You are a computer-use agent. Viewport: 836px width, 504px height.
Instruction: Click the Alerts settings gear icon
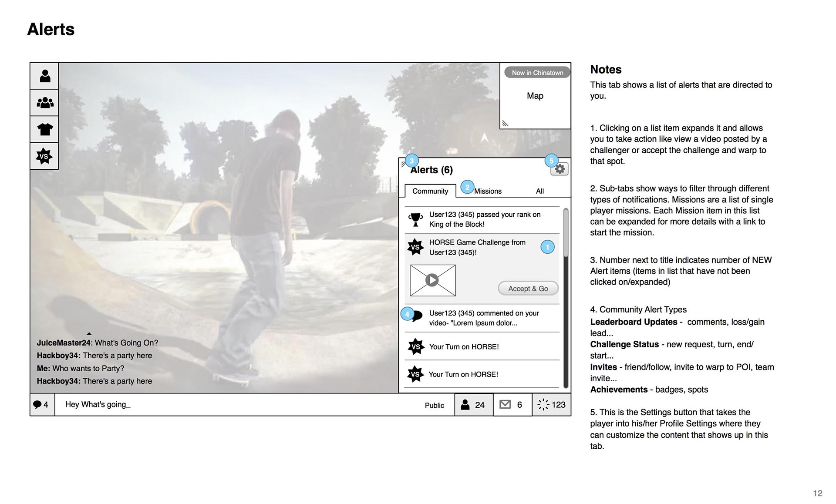tap(560, 169)
